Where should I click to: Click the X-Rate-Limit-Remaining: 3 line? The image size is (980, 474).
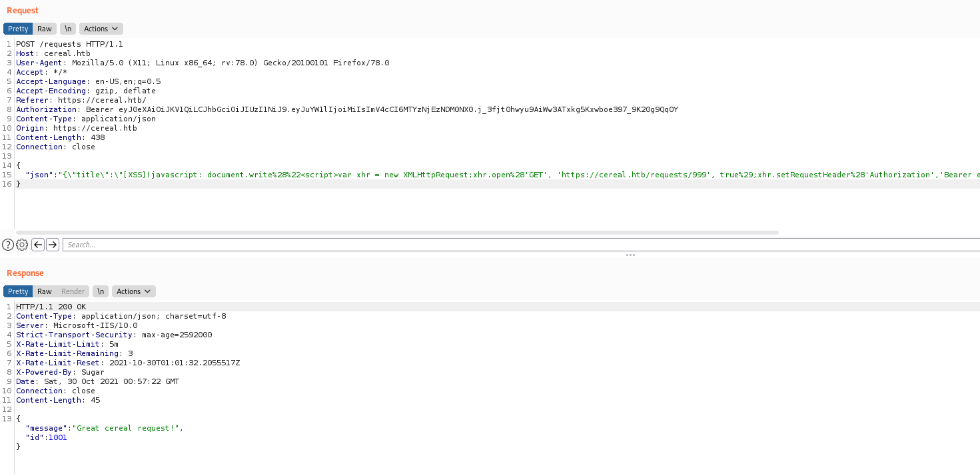click(x=75, y=353)
